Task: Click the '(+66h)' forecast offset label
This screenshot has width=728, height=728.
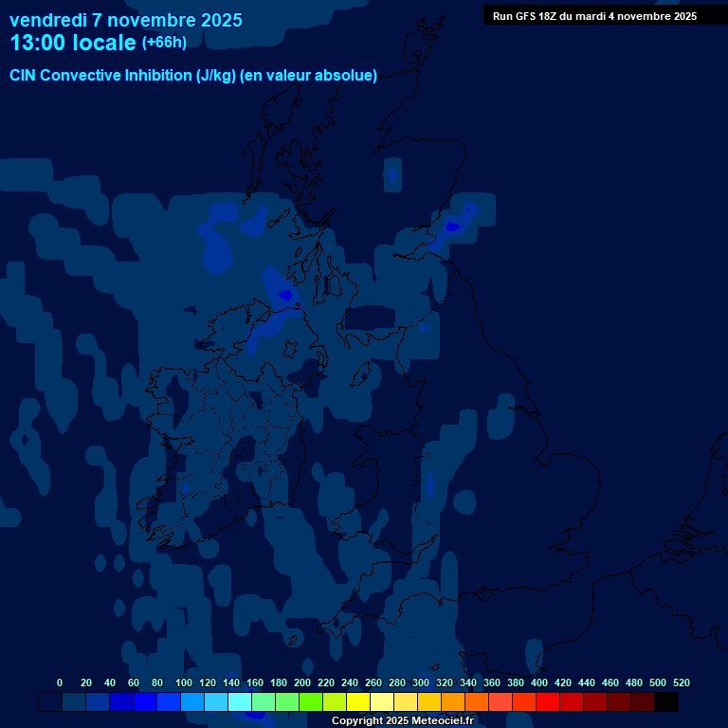Action: click(x=164, y=43)
